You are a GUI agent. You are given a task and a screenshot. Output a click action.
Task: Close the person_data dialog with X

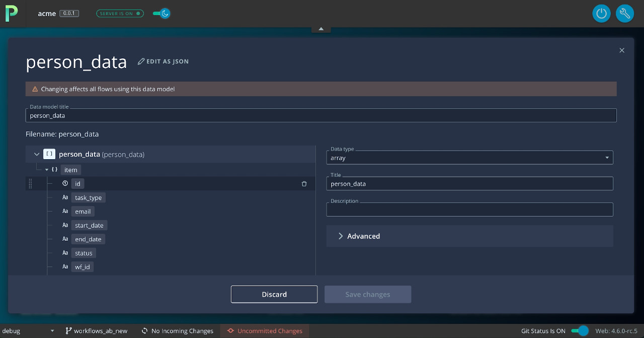click(x=622, y=50)
